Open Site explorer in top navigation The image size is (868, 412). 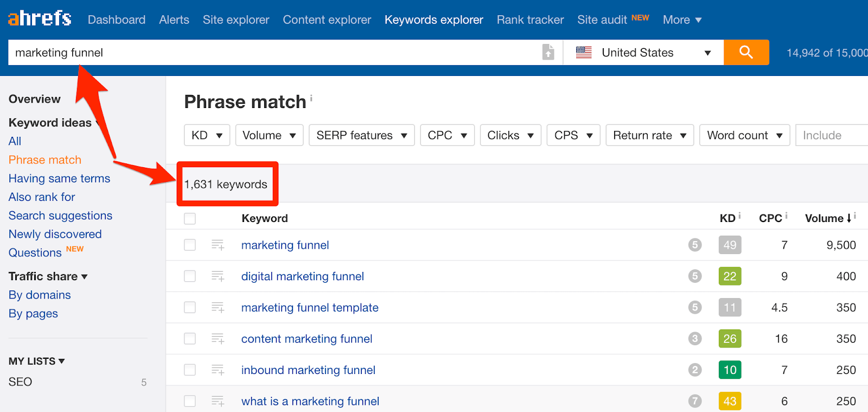236,20
